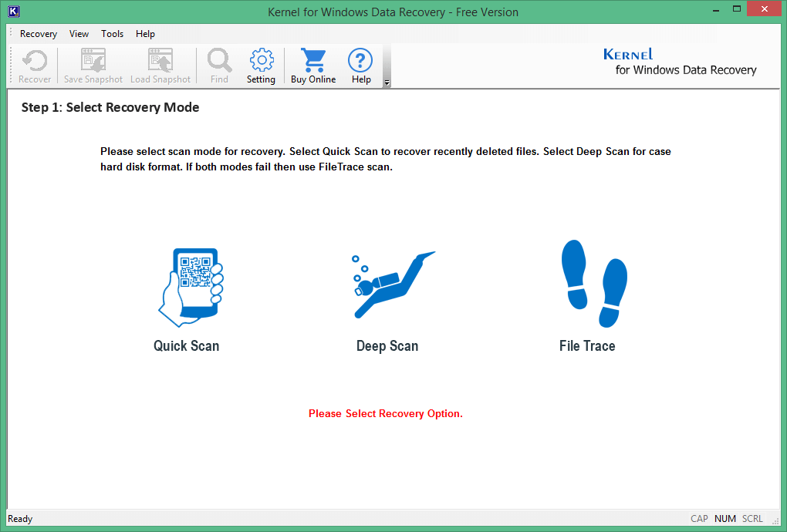Maximize the Kernel window
Image resolution: width=787 pixels, height=532 pixels.
(x=737, y=9)
